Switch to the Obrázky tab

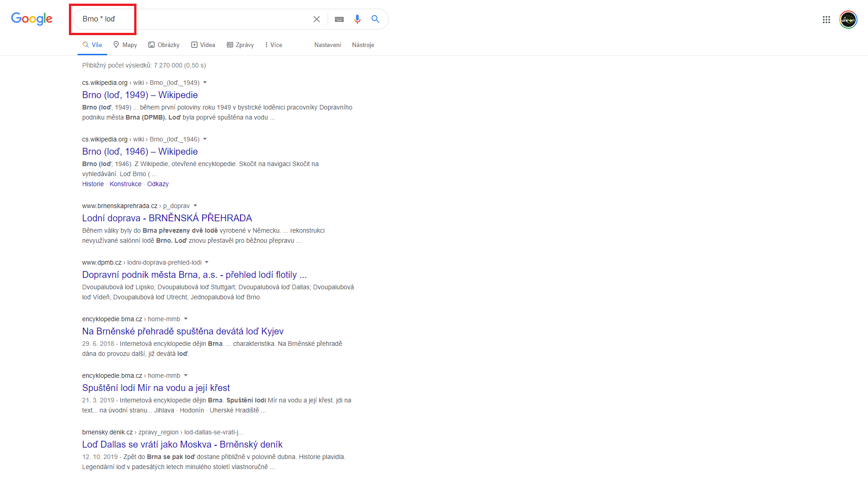(x=164, y=45)
